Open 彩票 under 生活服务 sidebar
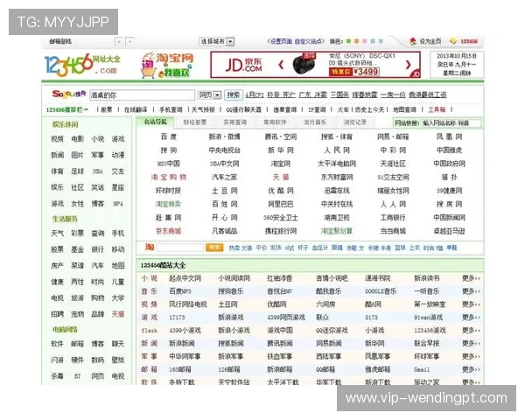This screenshot has height=420, width=525. point(77,233)
